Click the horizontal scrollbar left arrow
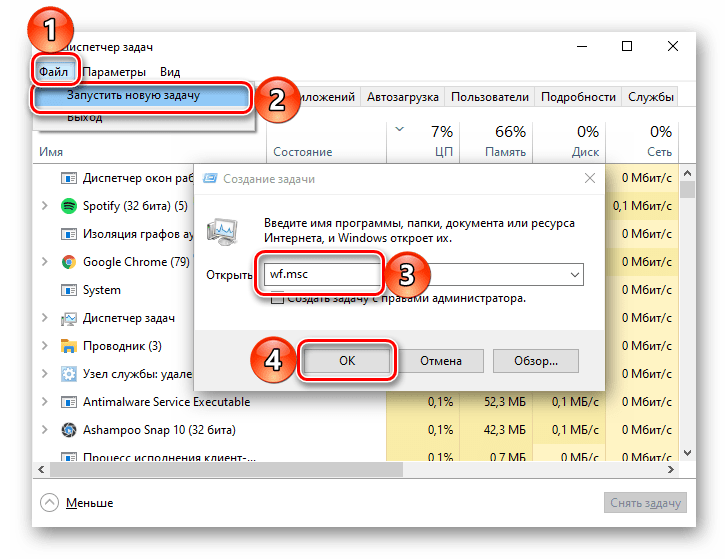Viewport: 728px width, 559px height. [x=41, y=470]
